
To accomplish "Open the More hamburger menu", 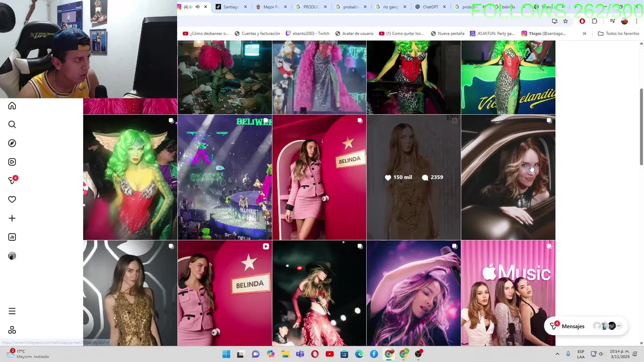I will click(x=12, y=311).
